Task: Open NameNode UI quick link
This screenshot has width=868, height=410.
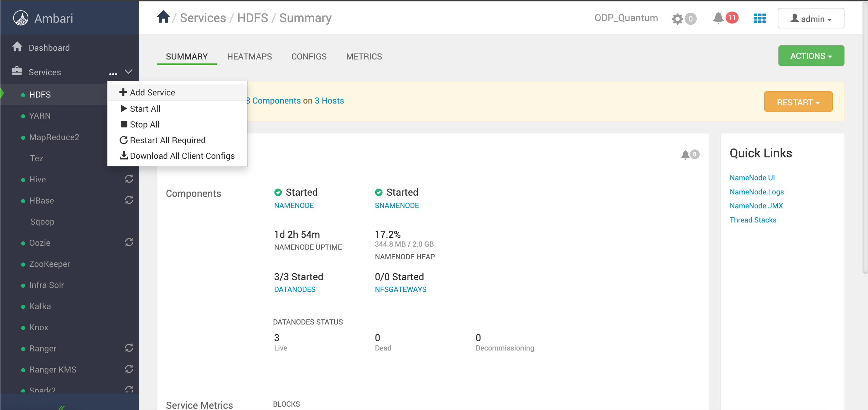Action: point(752,178)
